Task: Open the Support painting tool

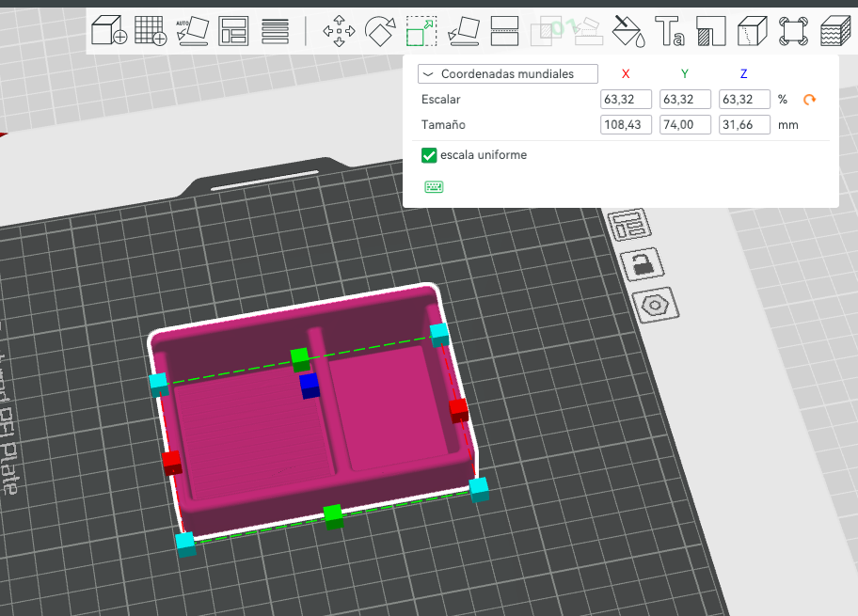Action: pos(711,31)
